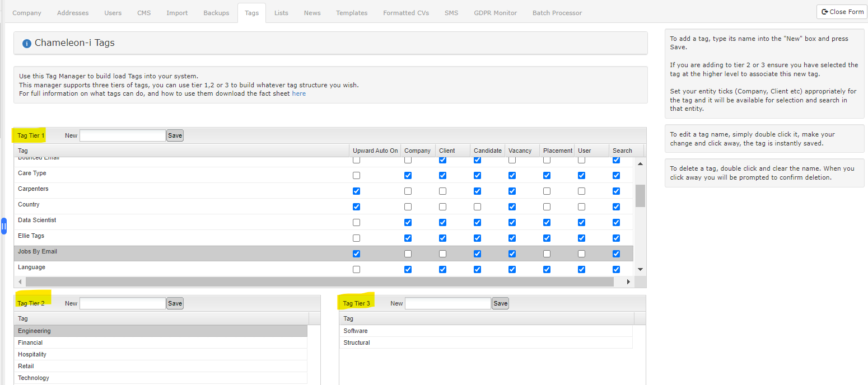868x385 pixels.
Task: Toggle Company checkbox for Carpenters
Action: pyautogui.click(x=408, y=191)
